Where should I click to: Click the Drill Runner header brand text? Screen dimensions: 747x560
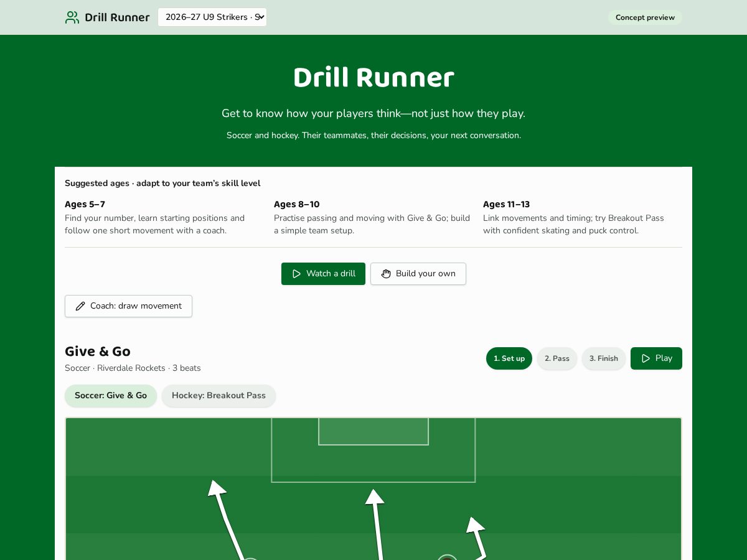point(117,17)
